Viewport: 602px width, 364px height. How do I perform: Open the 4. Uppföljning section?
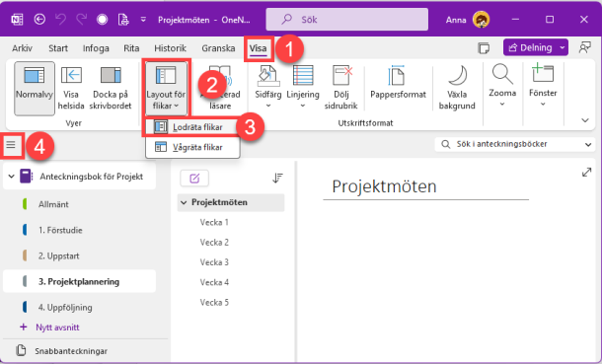tap(65, 307)
